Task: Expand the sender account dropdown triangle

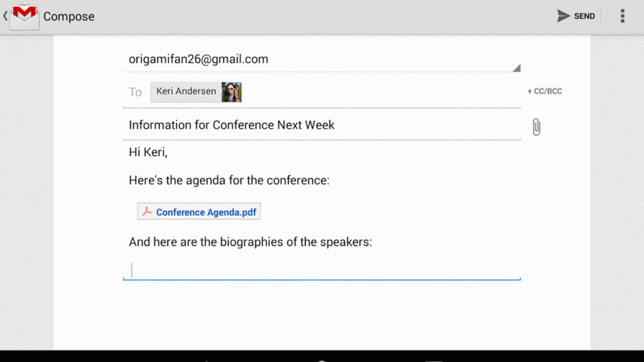Action: (516, 68)
